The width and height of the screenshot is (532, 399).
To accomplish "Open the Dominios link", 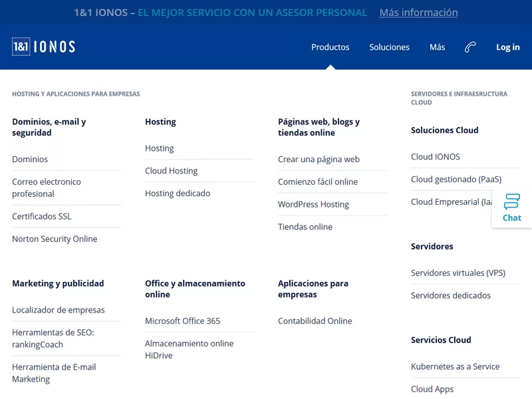I will (30, 159).
